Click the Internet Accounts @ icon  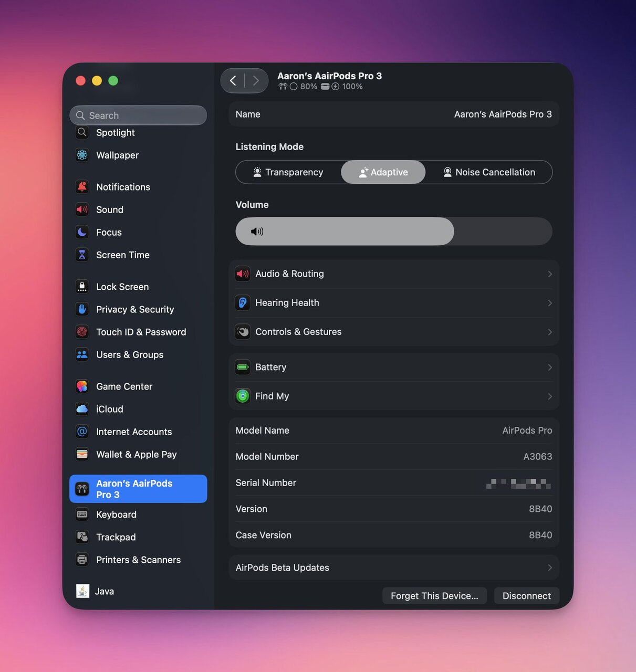pos(82,432)
